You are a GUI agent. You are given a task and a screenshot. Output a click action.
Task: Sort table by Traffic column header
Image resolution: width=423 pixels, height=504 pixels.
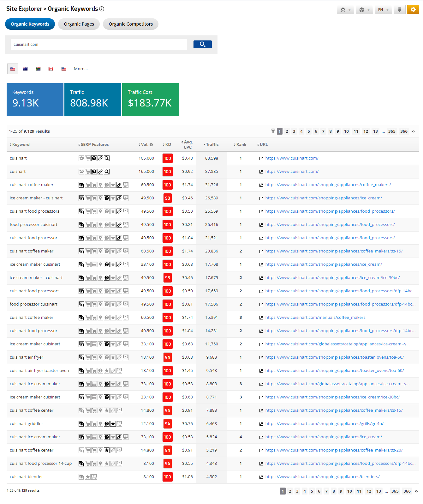click(212, 145)
